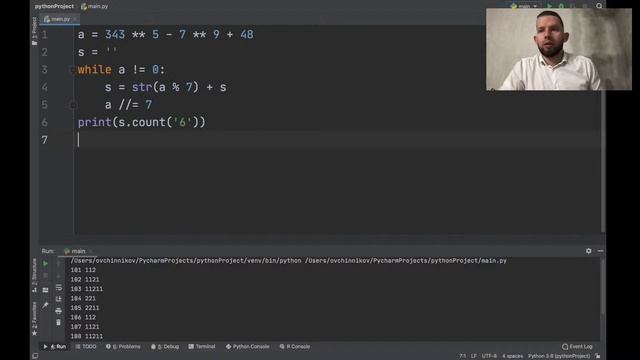640x360 pixels.
Task: Collapse the while loop fold marker
Action: point(73,70)
